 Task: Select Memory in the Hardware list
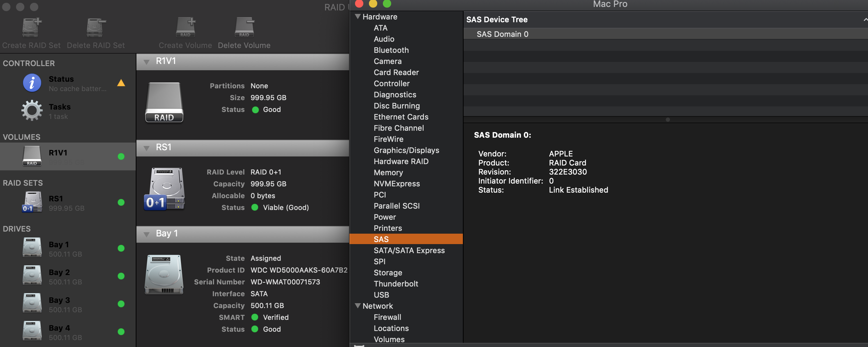click(388, 172)
